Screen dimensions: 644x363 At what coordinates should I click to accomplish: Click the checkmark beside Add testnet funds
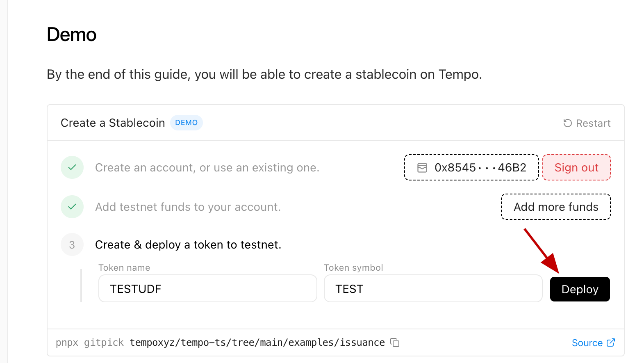pyautogui.click(x=72, y=207)
